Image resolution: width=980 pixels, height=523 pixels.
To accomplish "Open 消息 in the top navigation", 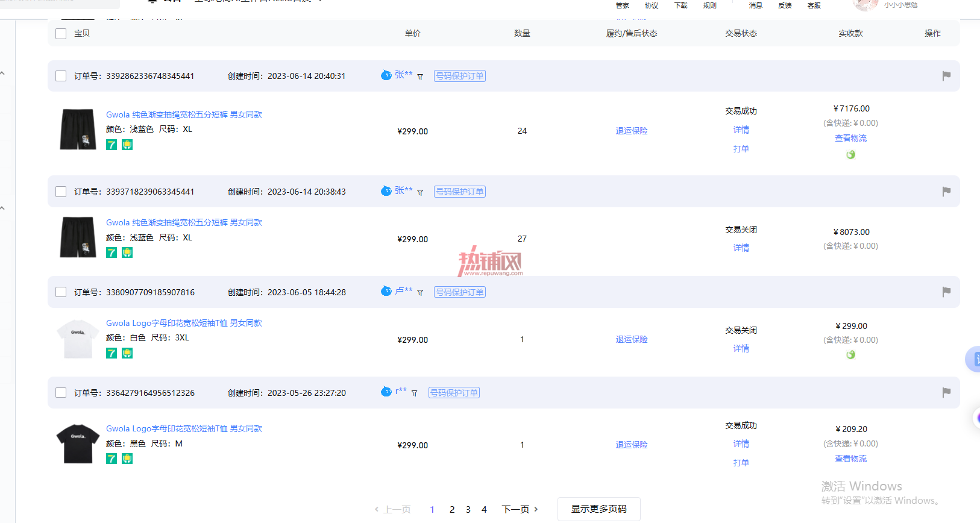I will coord(756,5).
